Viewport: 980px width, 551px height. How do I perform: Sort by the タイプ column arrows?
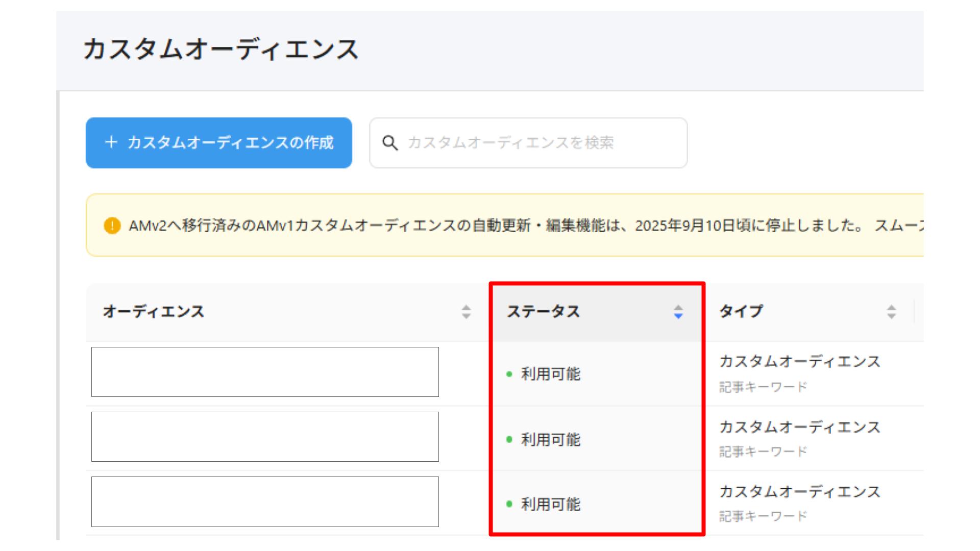click(x=891, y=312)
